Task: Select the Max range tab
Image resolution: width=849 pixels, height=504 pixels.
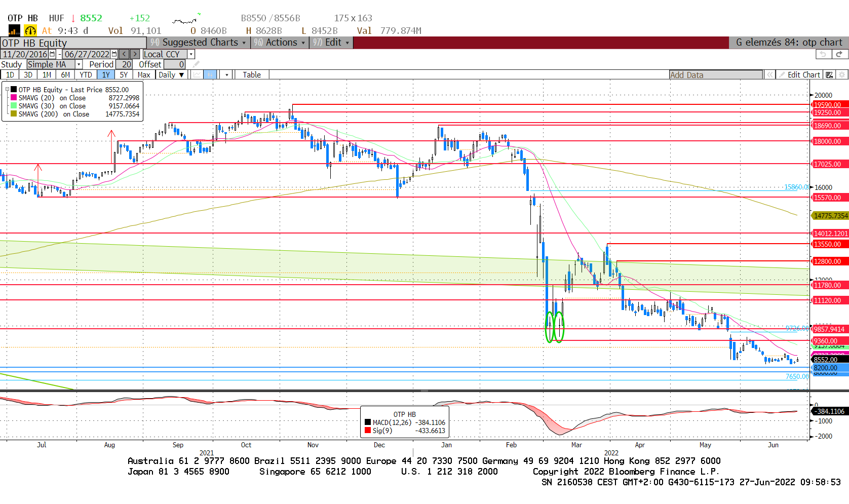Action: coord(144,74)
